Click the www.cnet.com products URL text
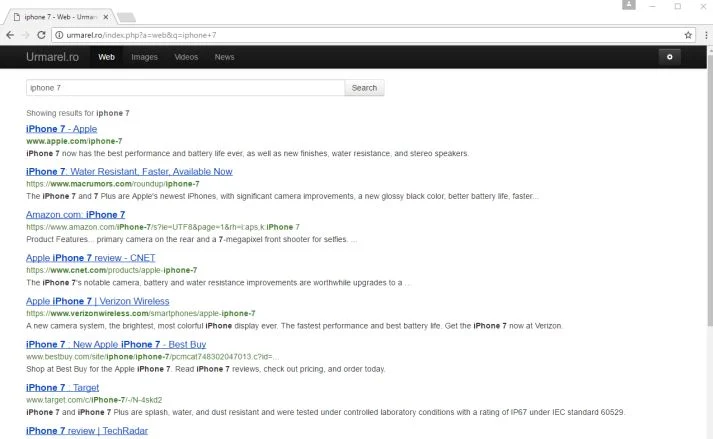Image resolution: width=713 pixels, height=439 pixels. pos(111,270)
